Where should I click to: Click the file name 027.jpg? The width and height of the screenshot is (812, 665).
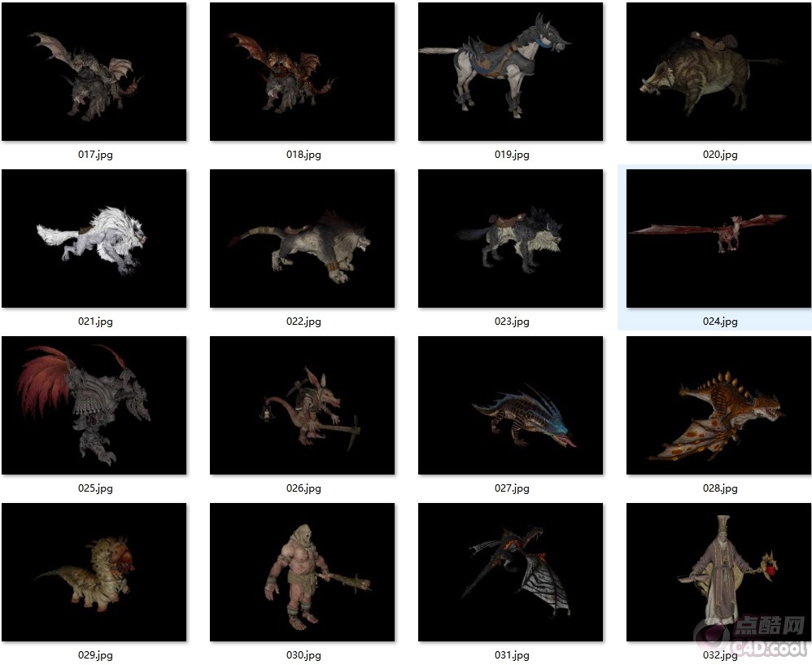512,488
